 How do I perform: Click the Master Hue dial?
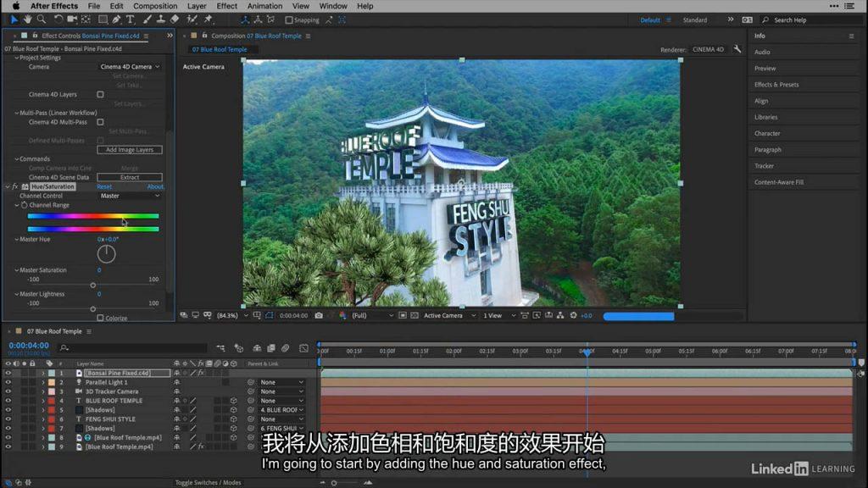click(x=106, y=254)
